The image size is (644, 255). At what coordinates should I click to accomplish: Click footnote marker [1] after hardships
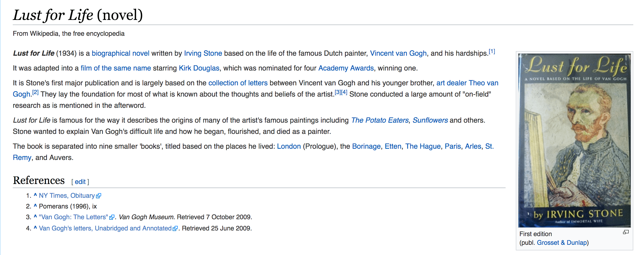tap(492, 51)
